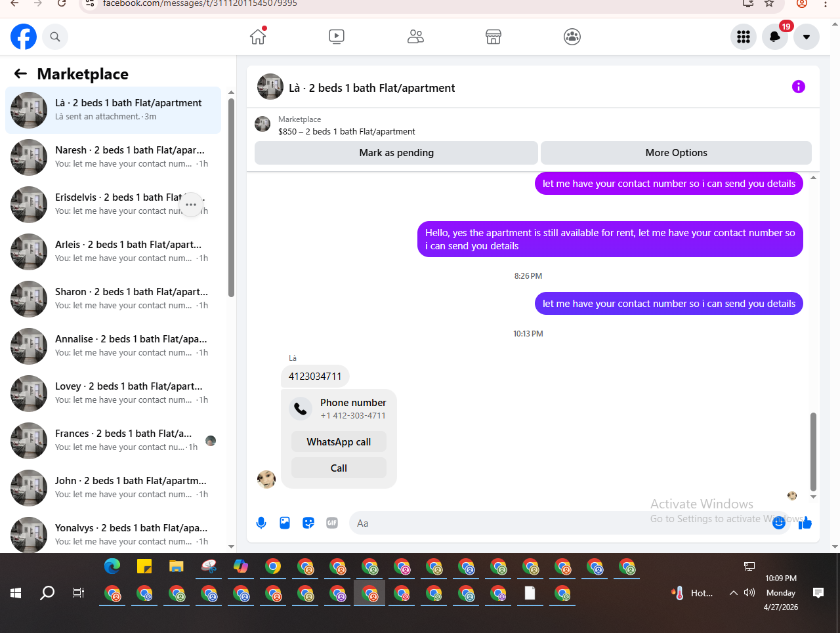Image resolution: width=840 pixels, height=633 pixels.
Task: Open the taskbar clock showing 10:09 PM
Action: point(781,593)
